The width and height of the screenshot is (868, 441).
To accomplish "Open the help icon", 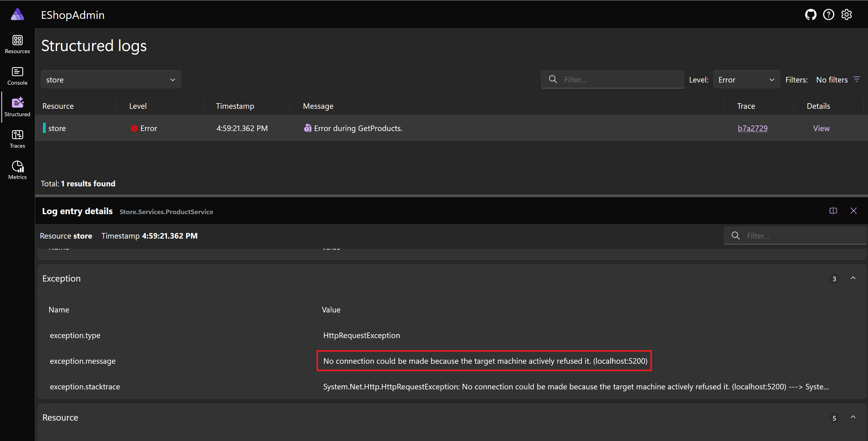I will point(828,15).
